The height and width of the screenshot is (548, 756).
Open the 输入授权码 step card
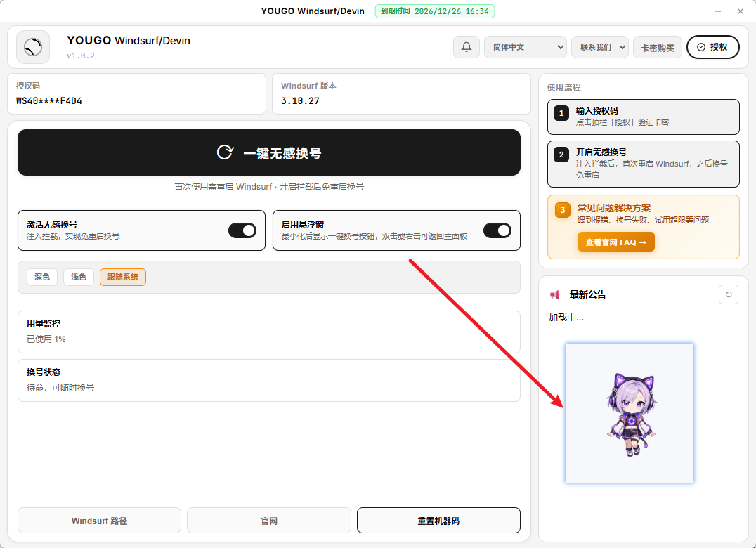pyautogui.click(x=644, y=117)
